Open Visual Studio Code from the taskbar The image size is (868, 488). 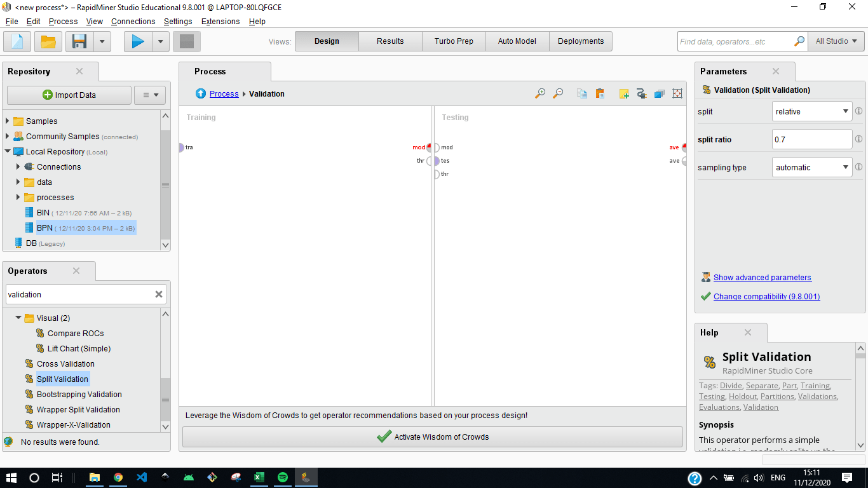coord(142,477)
